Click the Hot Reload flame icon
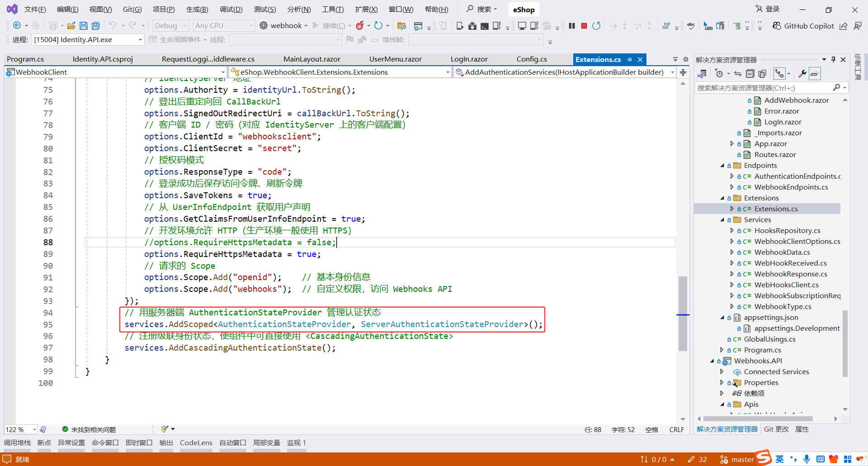The image size is (868, 466). coord(360,26)
